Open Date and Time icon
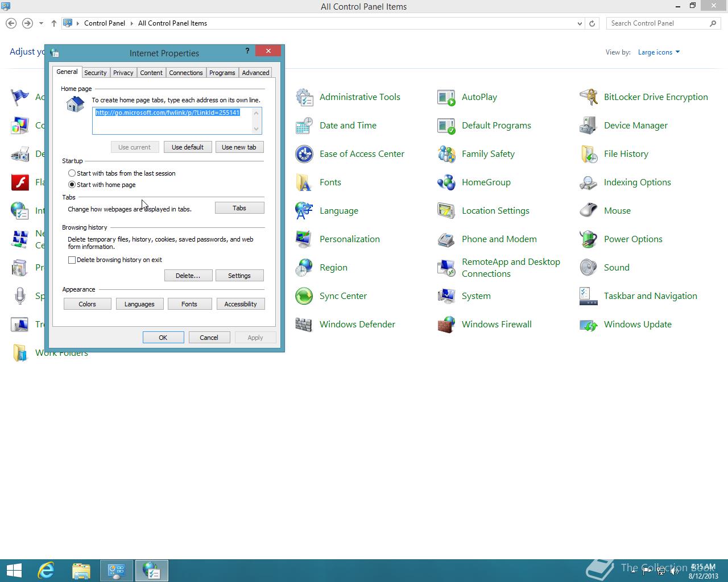This screenshot has width=728, height=582. (x=304, y=126)
